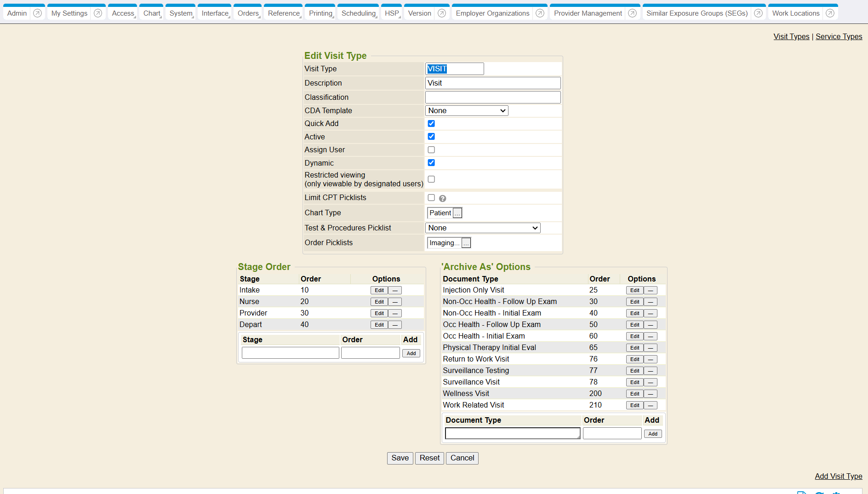
Task: Open My Settings pop-out arrow icon
Action: click(x=98, y=13)
